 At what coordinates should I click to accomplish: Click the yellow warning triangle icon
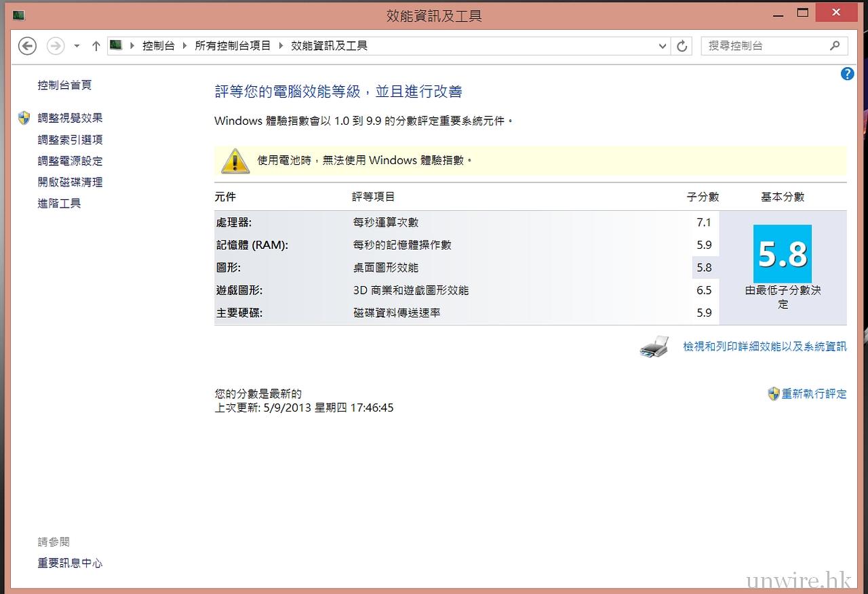pyautogui.click(x=235, y=161)
